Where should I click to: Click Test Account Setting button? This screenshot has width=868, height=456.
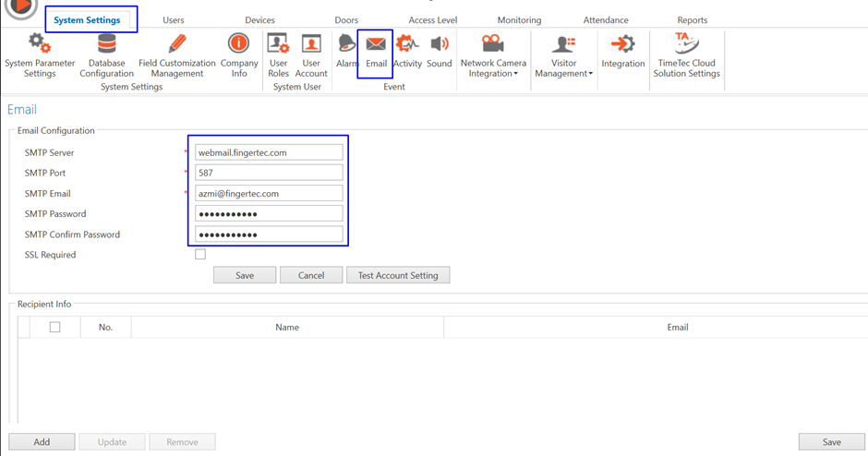click(x=398, y=275)
